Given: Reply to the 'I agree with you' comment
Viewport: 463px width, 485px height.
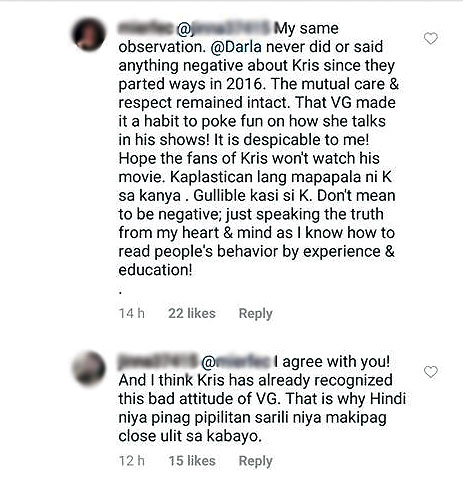Looking at the screenshot, I should point(256,461).
